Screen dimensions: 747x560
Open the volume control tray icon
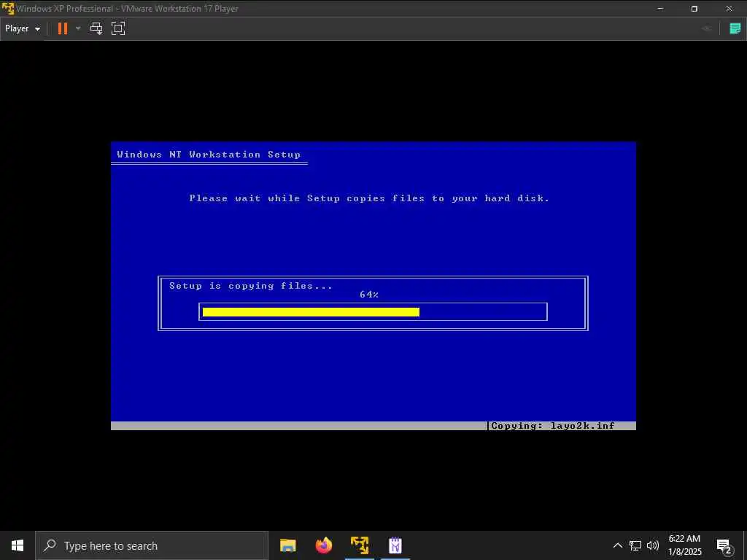pyautogui.click(x=653, y=545)
